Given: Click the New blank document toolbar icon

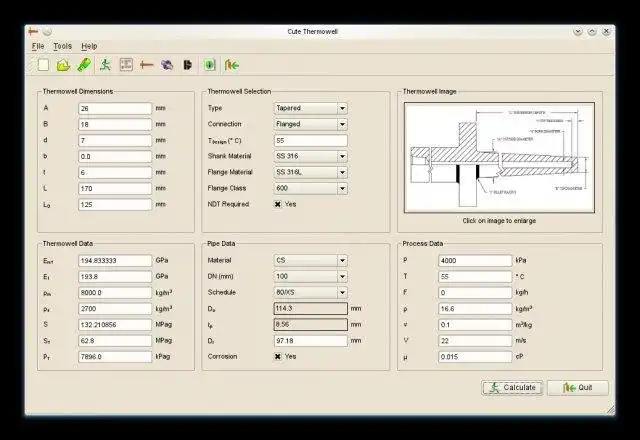Looking at the screenshot, I should pos(43,65).
